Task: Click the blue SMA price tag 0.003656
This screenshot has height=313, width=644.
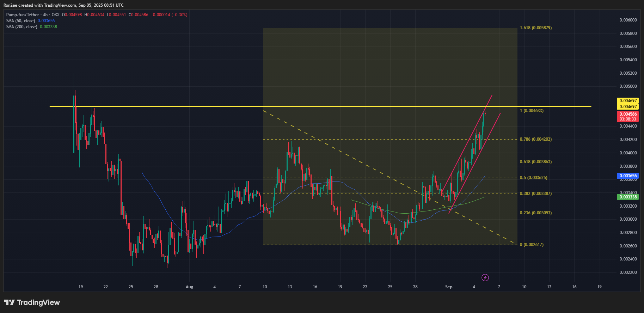Action: click(628, 176)
